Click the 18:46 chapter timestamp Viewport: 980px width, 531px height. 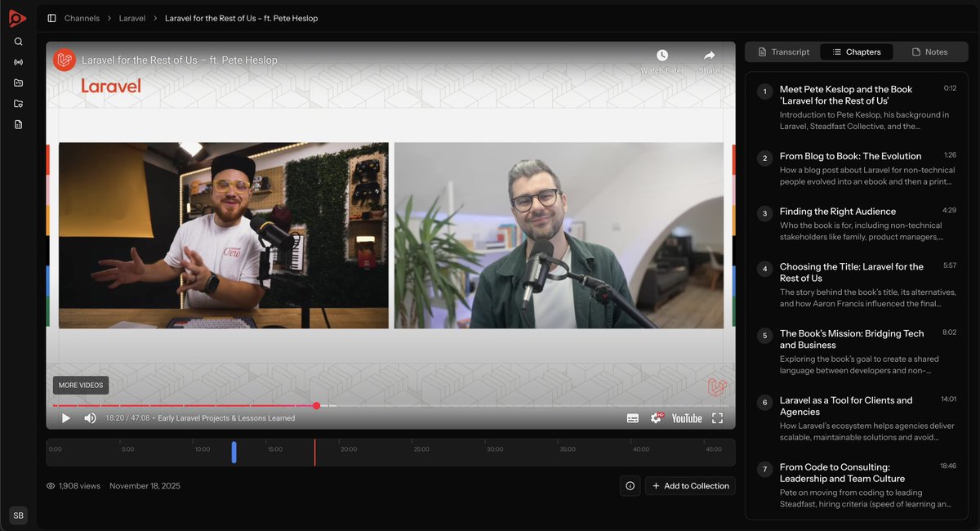pyautogui.click(x=948, y=466)
